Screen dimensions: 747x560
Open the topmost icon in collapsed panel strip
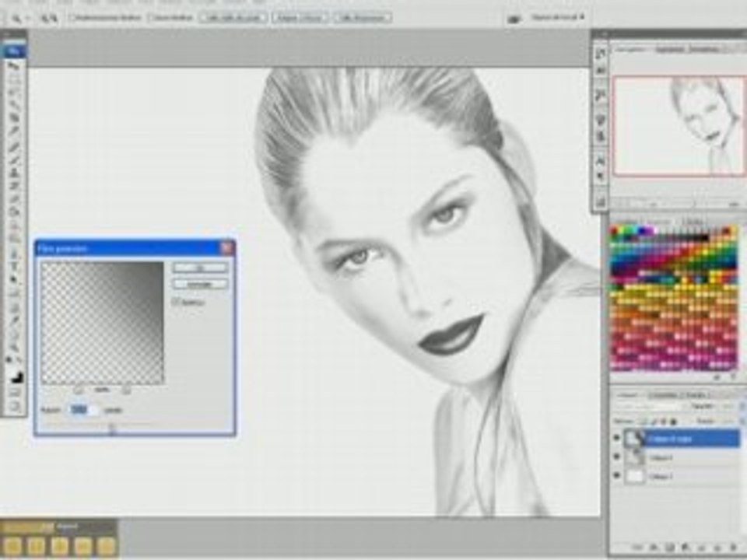pos(600,54)
